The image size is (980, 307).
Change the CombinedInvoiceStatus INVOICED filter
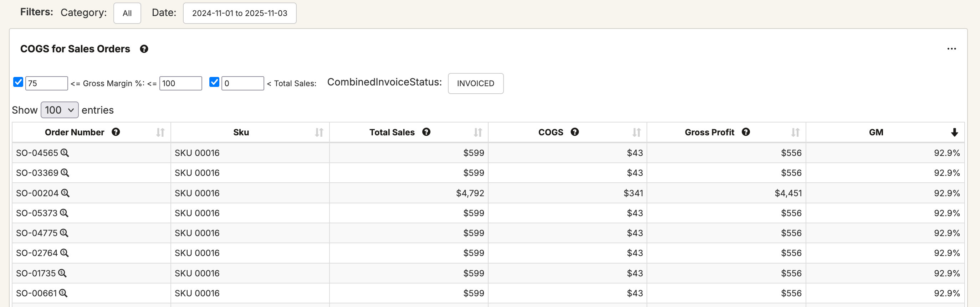click(x=475, y=83)
